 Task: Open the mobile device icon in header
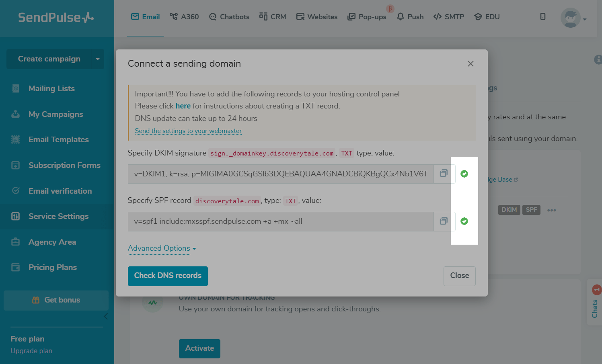(x=542, y=16)
